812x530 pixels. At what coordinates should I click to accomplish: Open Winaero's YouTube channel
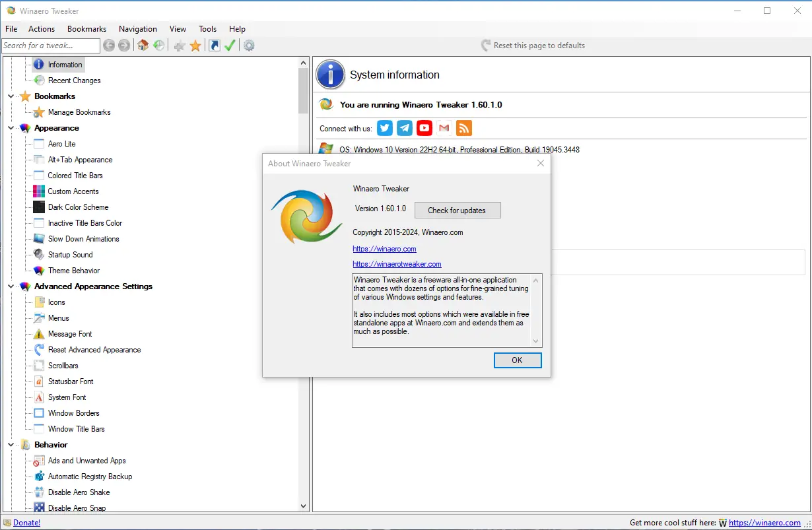424,127
